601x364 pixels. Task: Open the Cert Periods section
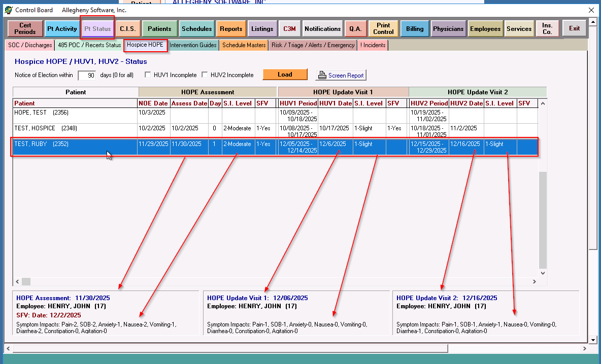coord(25,29)
